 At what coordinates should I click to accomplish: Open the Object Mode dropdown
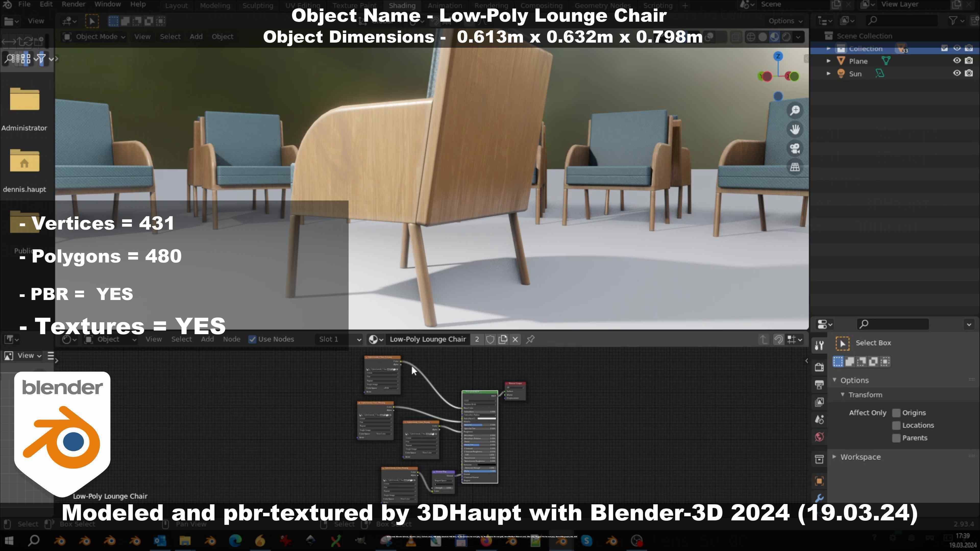[x=94, y=37]
